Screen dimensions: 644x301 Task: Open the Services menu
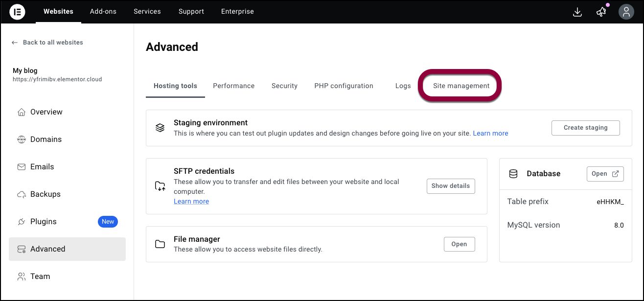147,11
